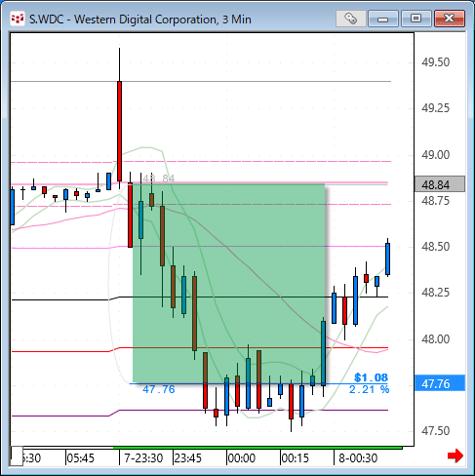This screenshot has width=475, height=476.
Task: Click the 49.00 price scale label
Action: tap(435, 154)
